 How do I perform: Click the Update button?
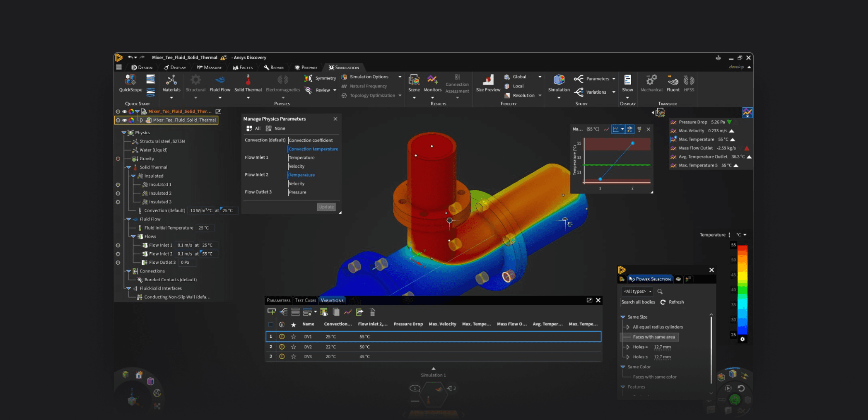point(326,207)
